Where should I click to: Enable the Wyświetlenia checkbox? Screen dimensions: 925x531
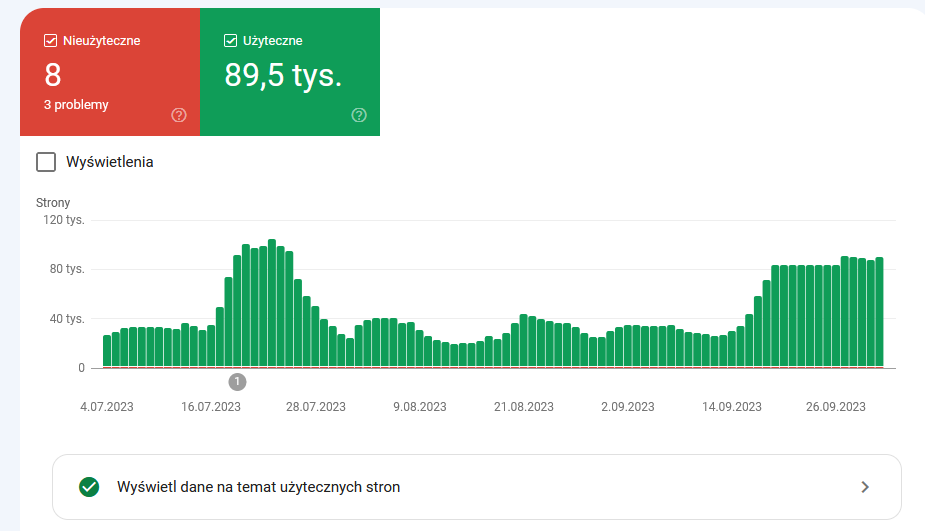(46, 162)
